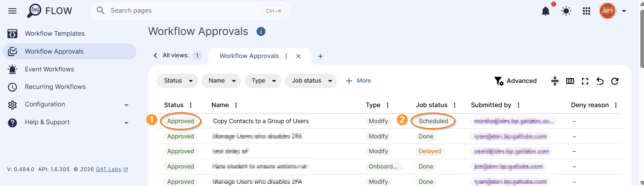Viewport: 644px width, 186px height.
Task: Click the Configuration gear icon
Action: [12, 105]
